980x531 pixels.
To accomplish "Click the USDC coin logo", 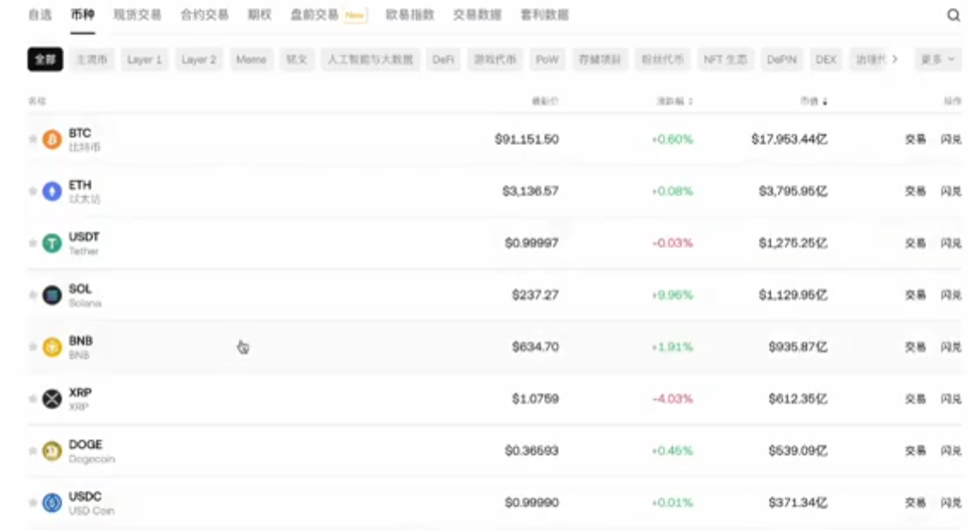I will [x=52, y=502].
